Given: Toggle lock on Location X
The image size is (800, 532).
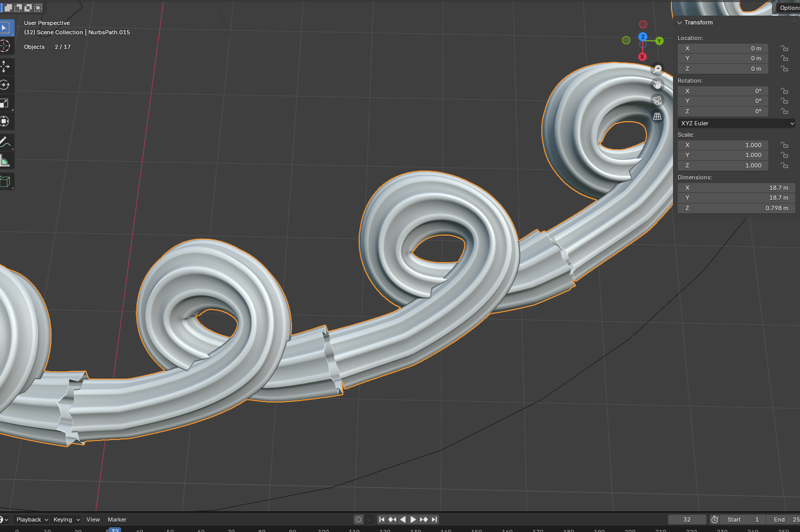Looking at the screenshot, I should [x=784, y=48].
